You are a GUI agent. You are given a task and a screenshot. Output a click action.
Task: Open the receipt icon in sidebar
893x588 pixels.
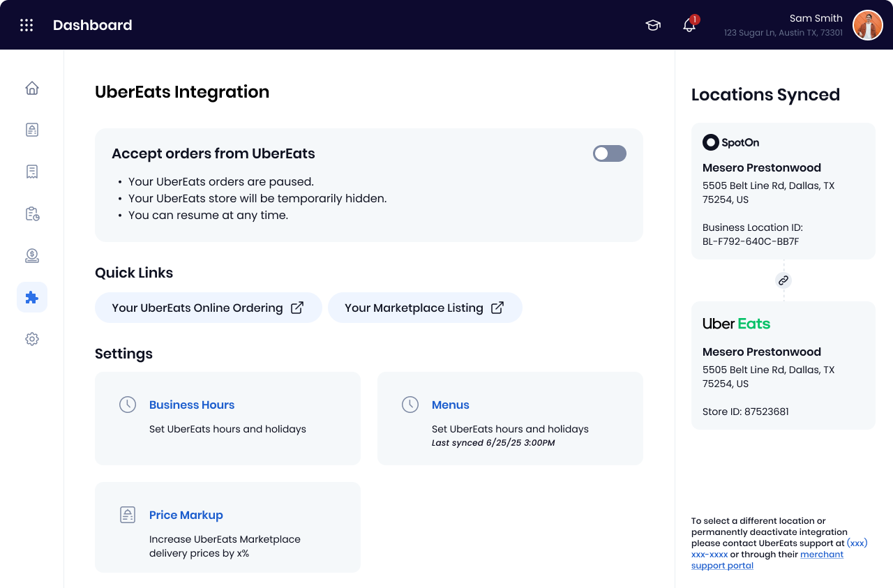[32, 172]
